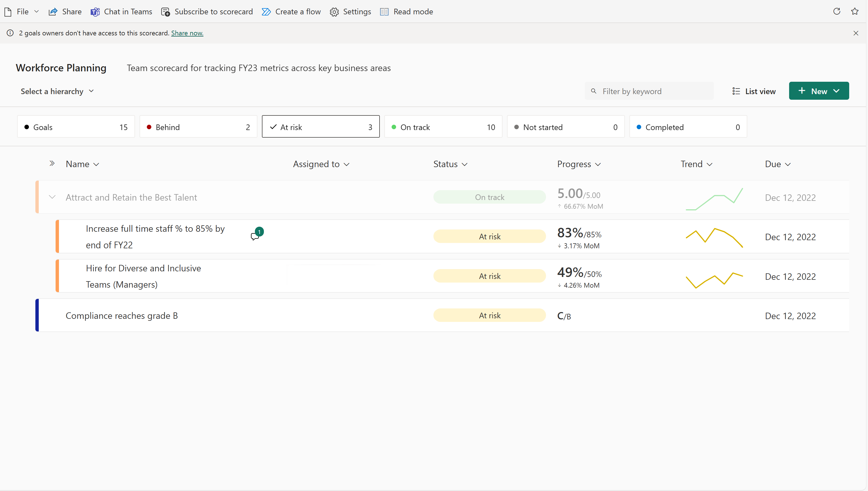Click Subscribe to scorecard icon
This screenshot has height=491, width=868.
coord(166,11)
